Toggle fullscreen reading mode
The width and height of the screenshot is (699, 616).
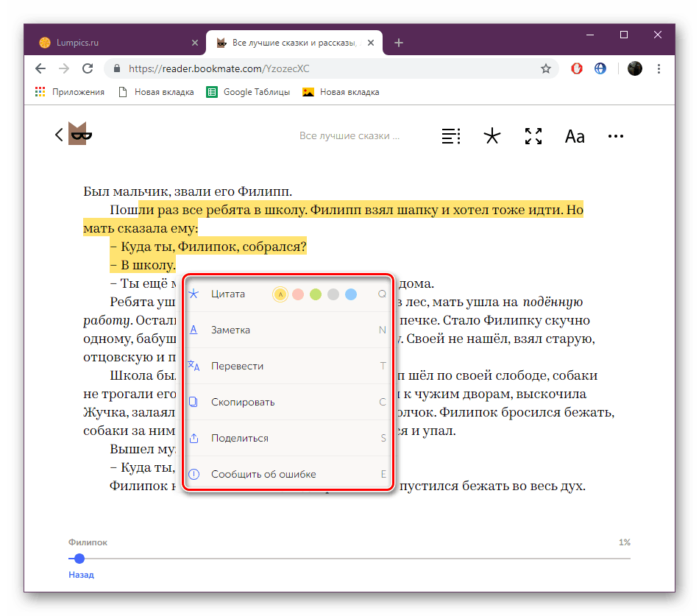[x=533, y=136]
